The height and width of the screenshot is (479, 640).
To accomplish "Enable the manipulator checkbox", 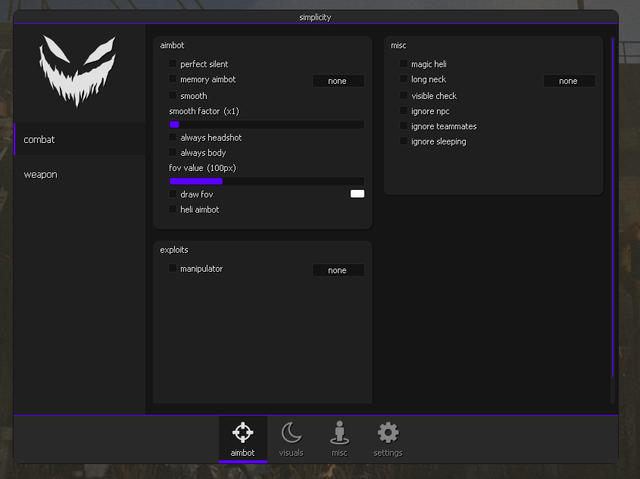I will pyautogui.click(x=173, y=268).
